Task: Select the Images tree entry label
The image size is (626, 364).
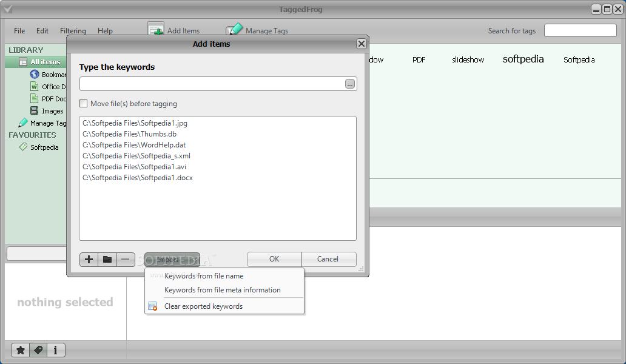Action: 53,111
